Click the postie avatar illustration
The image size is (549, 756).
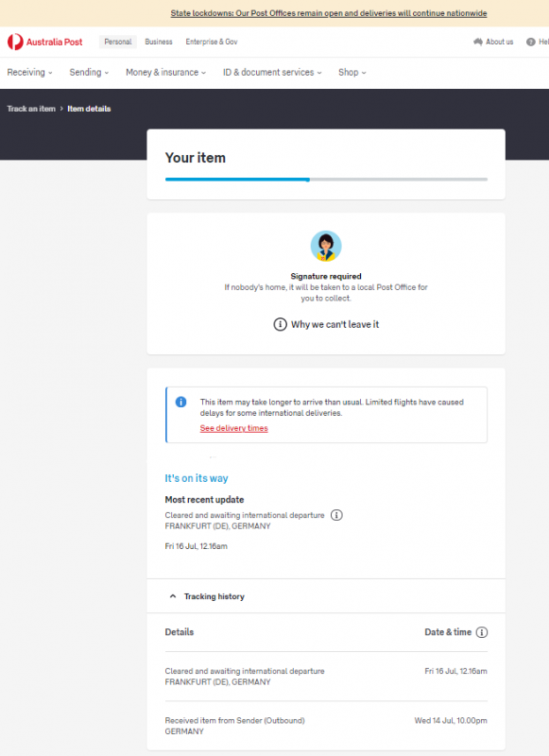(x=326, y=246)
